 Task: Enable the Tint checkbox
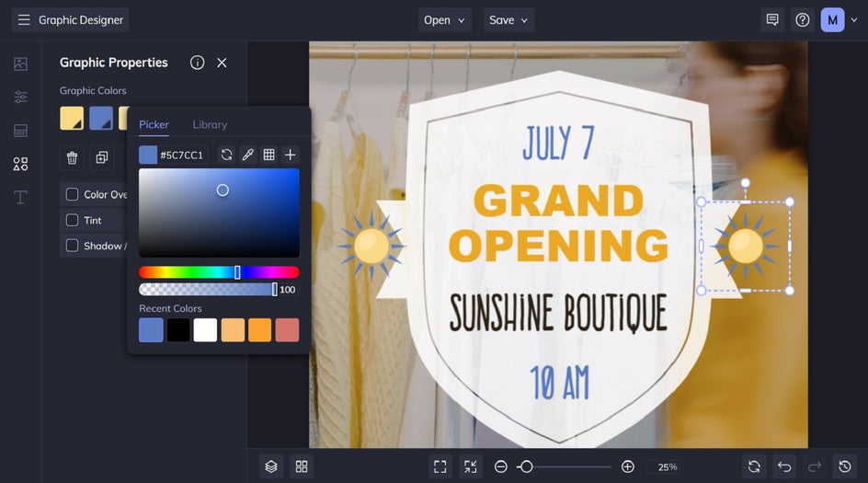pos(72,220)
